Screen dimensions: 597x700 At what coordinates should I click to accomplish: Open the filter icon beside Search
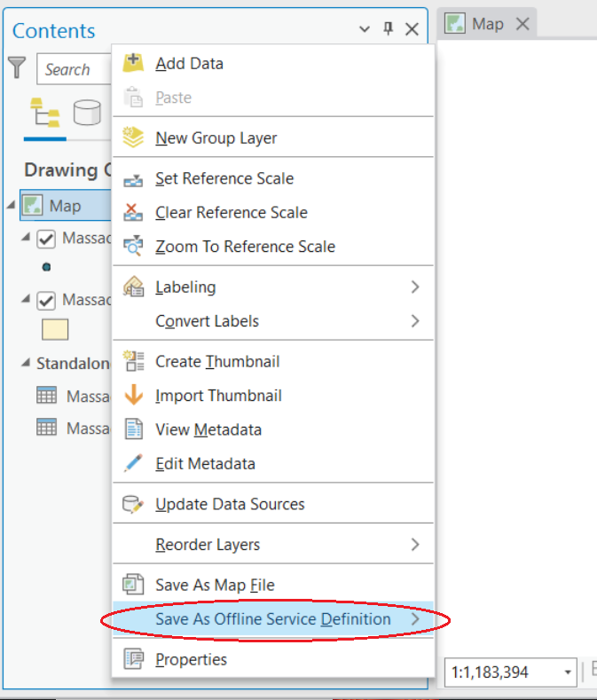coord(17,68)
